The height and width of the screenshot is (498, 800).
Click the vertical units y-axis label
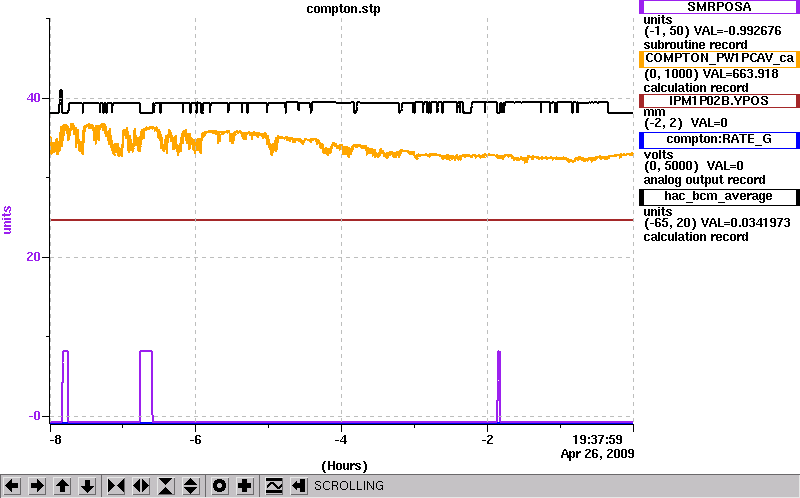[x=7, y=220]
